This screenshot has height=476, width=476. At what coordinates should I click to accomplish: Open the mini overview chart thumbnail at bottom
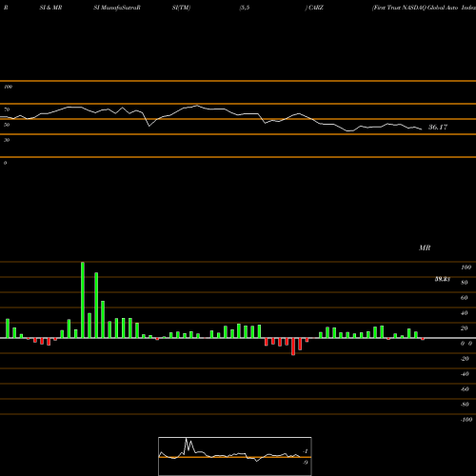point(235,456)
